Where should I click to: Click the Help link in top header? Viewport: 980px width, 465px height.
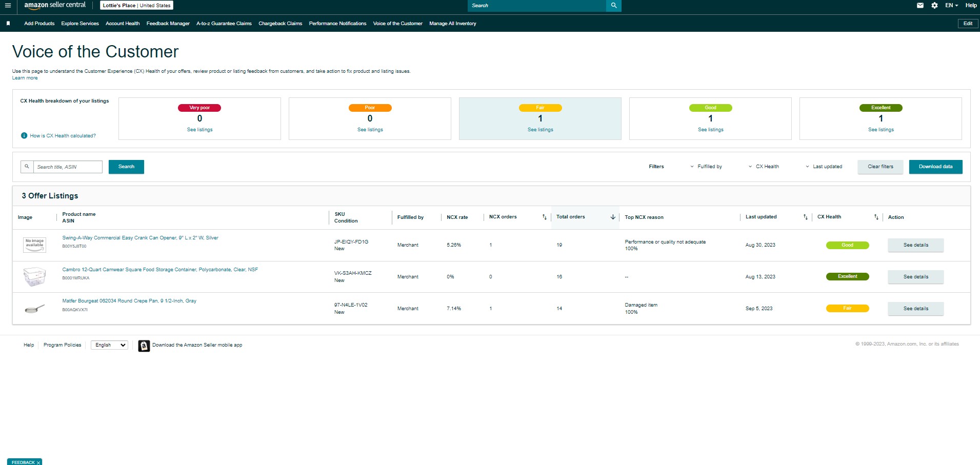pyautogui.click(x=971, y=6)
